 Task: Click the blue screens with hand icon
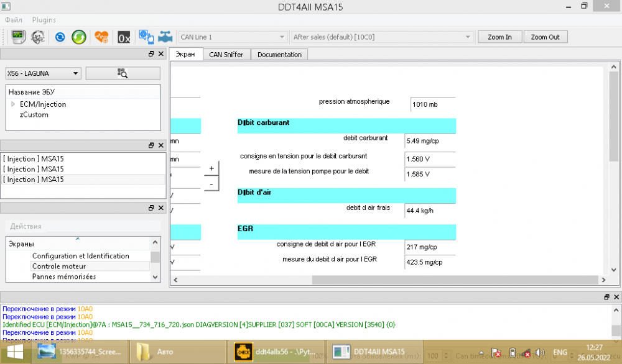tap(146, 37)
